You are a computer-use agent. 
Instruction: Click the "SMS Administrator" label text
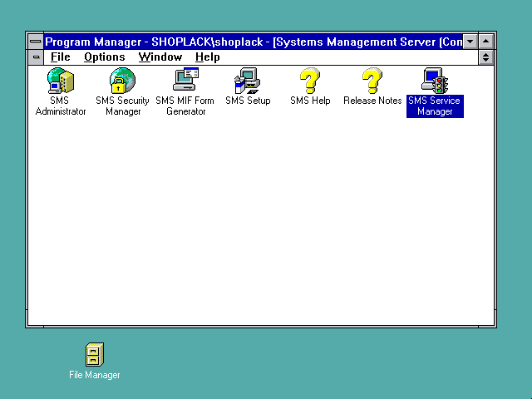click(61, 106)
